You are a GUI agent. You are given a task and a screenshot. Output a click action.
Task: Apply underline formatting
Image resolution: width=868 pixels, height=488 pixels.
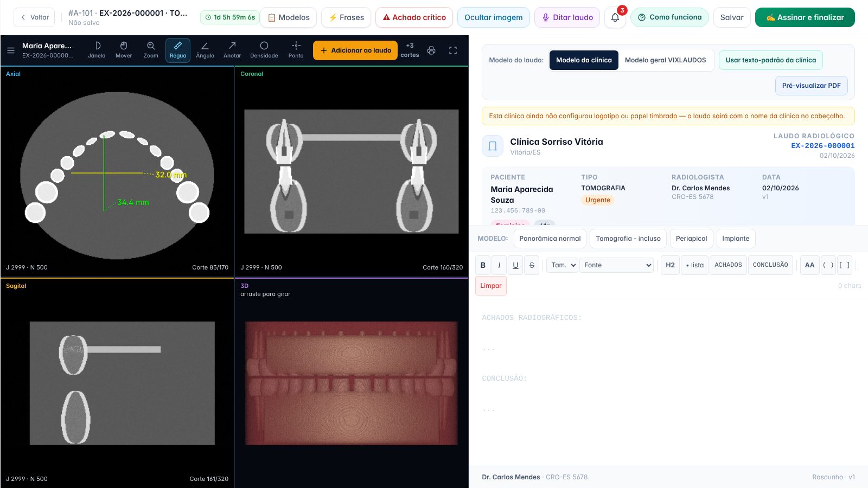pyautogui.click(x=515, y=265)
